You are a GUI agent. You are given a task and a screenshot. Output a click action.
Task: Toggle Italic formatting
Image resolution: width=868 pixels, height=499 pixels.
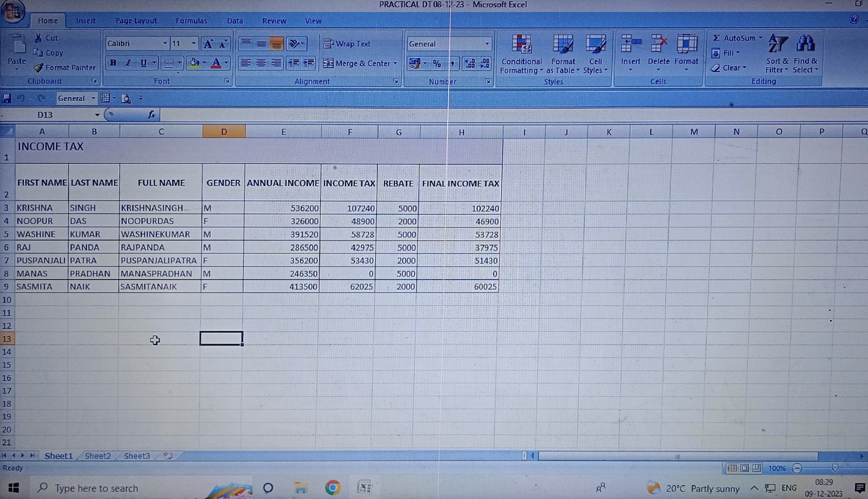[128, 63]
